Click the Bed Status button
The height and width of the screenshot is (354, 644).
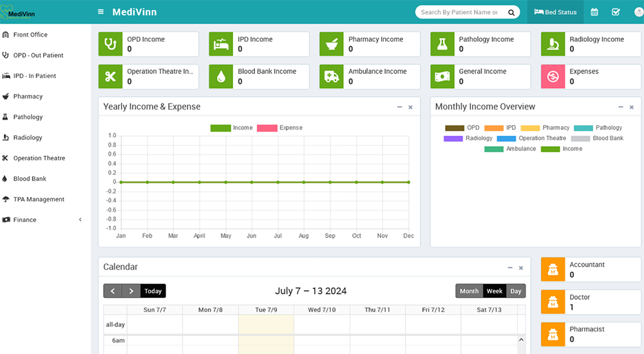[555, 12]
